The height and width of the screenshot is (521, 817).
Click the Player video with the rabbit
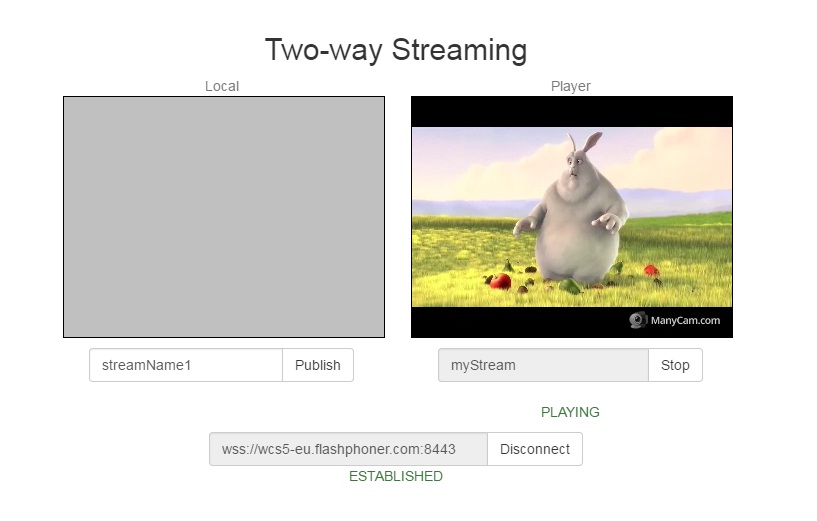pyautogui.click(x=572, y=217)
